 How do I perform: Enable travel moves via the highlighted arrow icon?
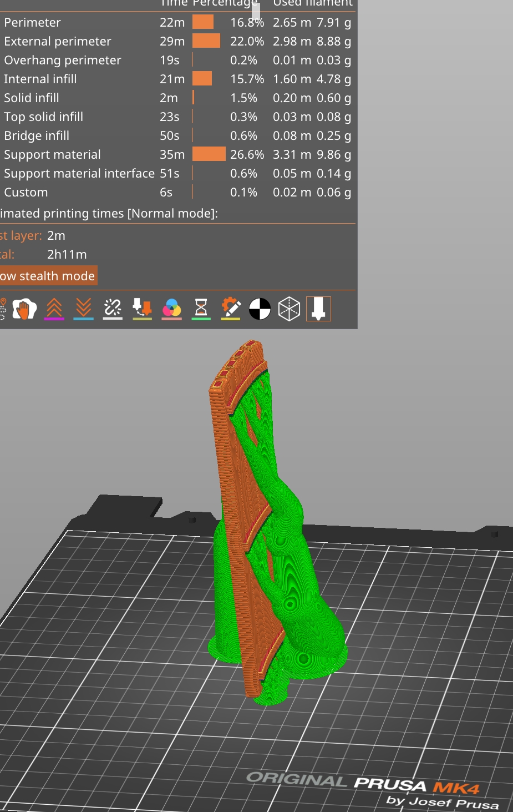[318, 309]
